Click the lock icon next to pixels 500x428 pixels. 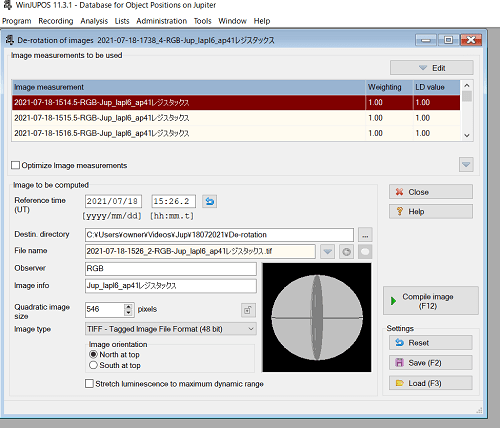click(x=248, y=310)
